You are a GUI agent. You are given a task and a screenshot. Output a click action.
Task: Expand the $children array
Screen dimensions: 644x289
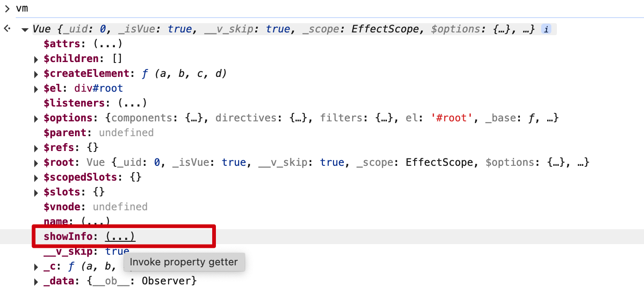(36, 59)
